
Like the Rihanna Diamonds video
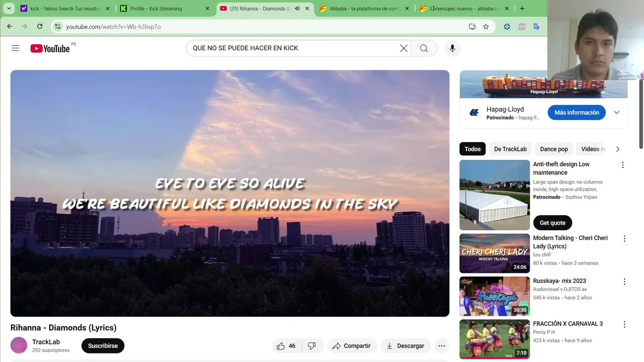pos(286,346)
